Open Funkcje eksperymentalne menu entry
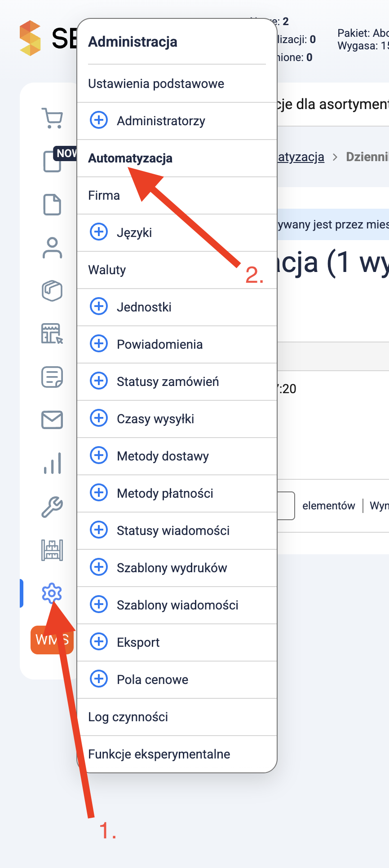Image resolution: width=389 pixels, height=868 pixels. (x=177, y=754)
